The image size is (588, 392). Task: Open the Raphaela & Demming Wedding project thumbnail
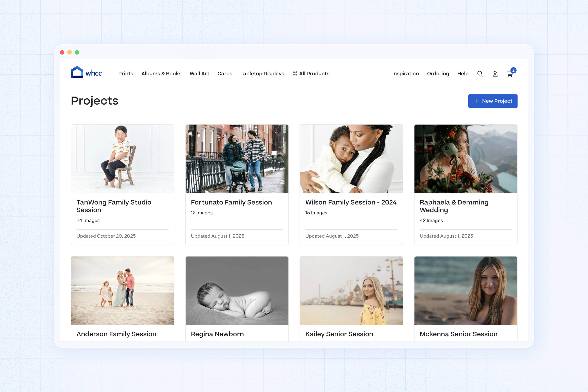[x=465, y=159]
